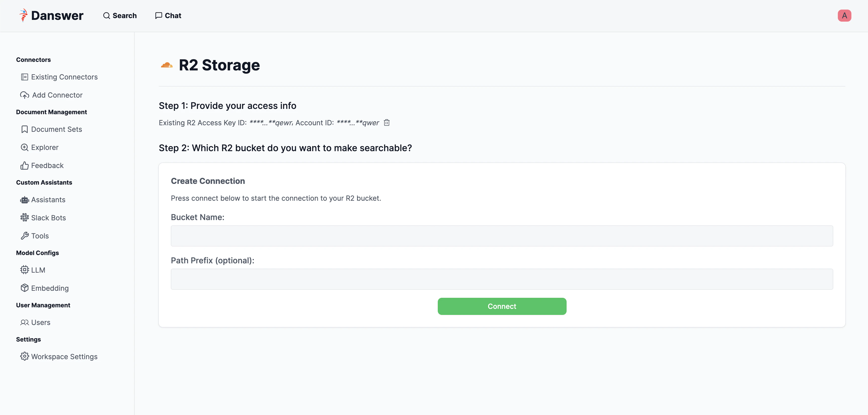The width and height of the screenshot is (868, 415).
Task: Click the Assistants robot icon
Action: tap(24, 200)
